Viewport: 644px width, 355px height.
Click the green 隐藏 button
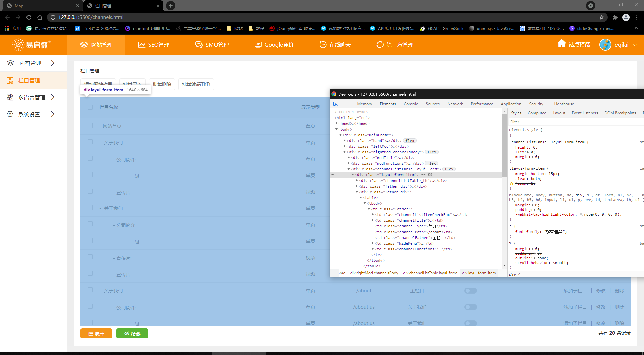132,333
